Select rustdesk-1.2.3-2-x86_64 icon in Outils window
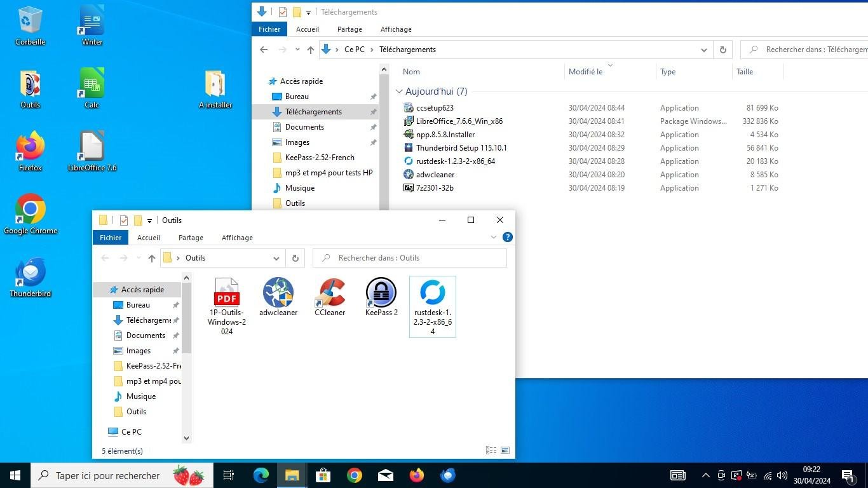868x488 pixels. pyautogui.click(x=433, y=307)
